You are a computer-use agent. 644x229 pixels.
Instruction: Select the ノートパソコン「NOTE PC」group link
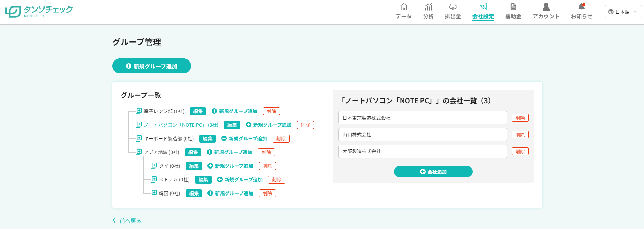click(181, 125)
